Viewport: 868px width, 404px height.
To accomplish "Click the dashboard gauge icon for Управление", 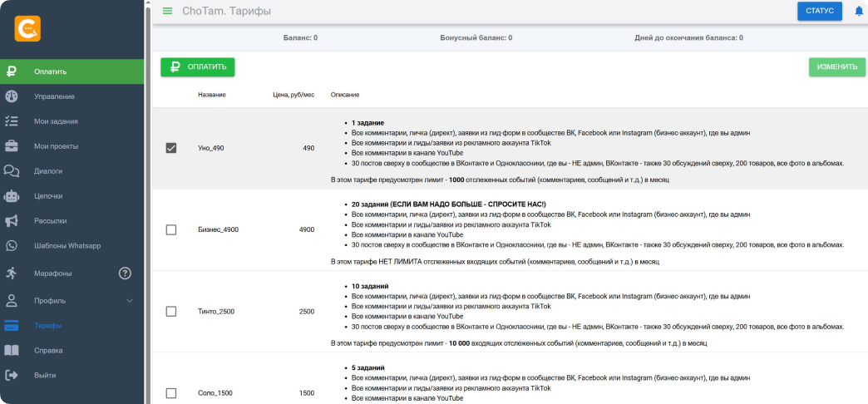I will (x=11, y=96).
